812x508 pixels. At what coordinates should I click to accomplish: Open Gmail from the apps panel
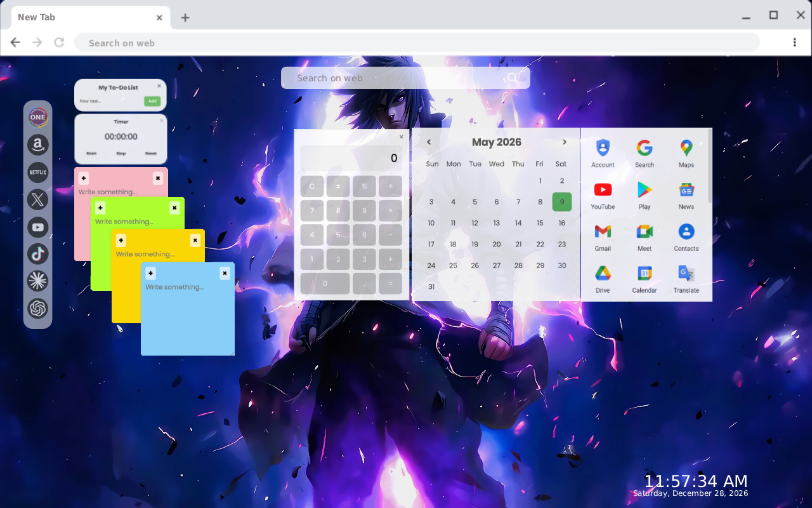[x=603, y=237]
